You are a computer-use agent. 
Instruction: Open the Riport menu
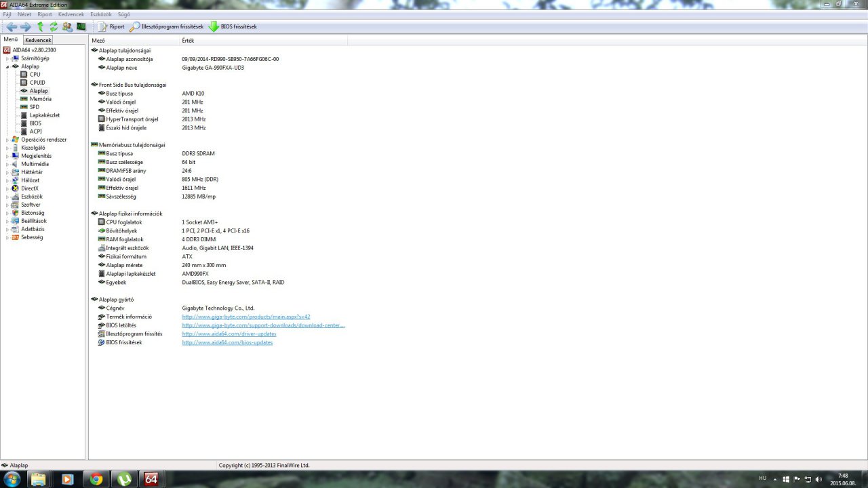click(45, 14)
